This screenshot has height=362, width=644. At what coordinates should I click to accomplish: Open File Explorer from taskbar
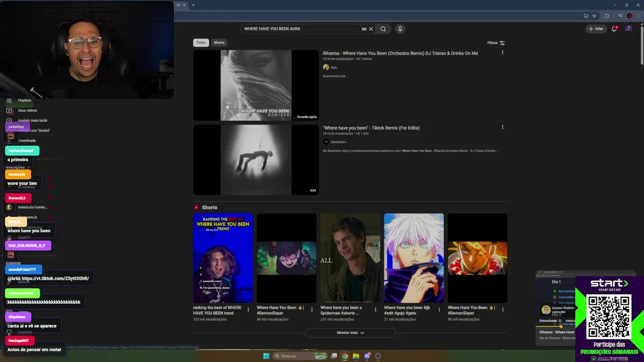coord(356,356)
